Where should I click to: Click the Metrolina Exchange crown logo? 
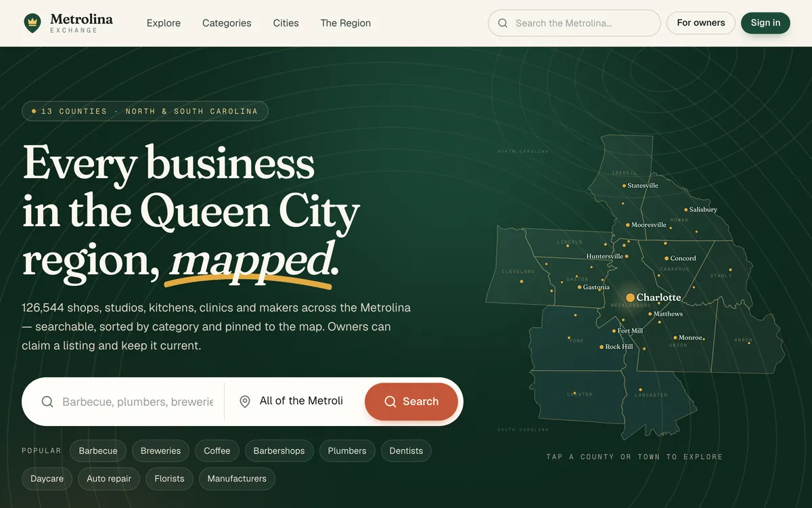tap(32, 23)
